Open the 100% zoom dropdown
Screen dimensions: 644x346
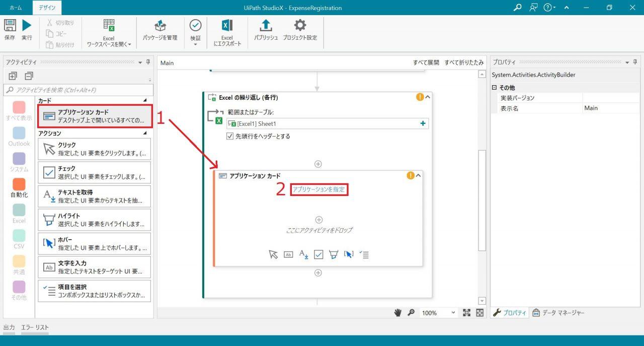438,313
